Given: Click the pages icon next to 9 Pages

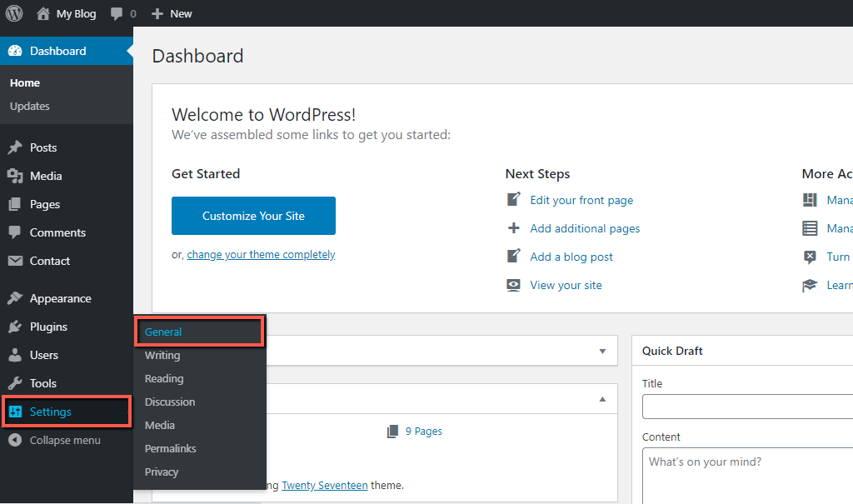Looking at the screenshot, I should [x=392, y=431].
